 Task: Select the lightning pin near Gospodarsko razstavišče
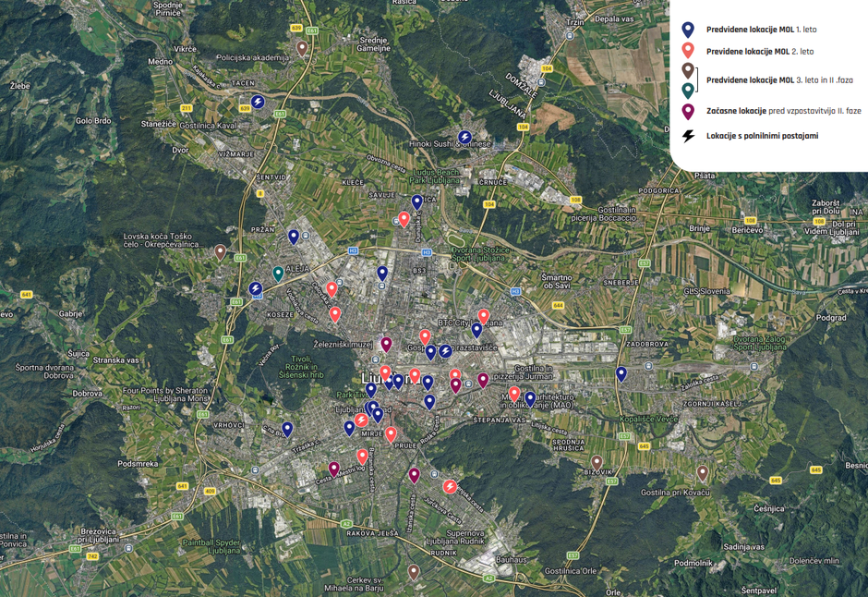point(445,351)
